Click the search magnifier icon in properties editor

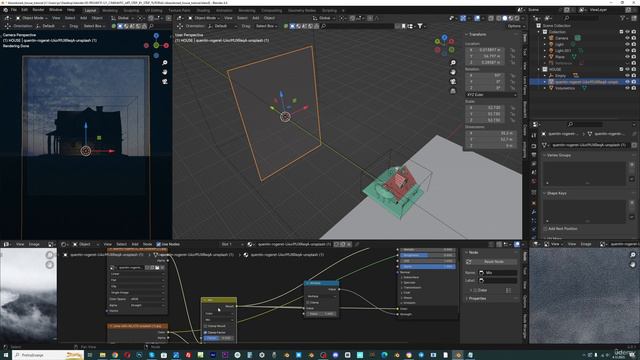[571, 124]
